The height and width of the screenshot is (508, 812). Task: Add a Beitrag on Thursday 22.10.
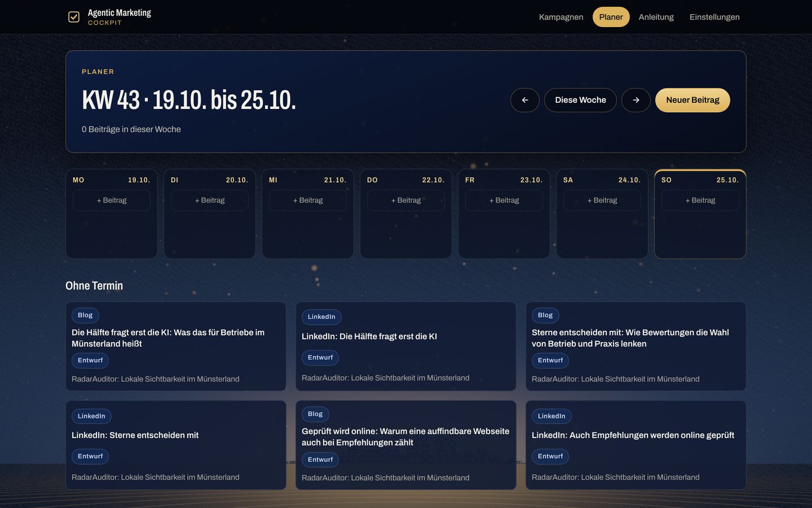point(406,200)
